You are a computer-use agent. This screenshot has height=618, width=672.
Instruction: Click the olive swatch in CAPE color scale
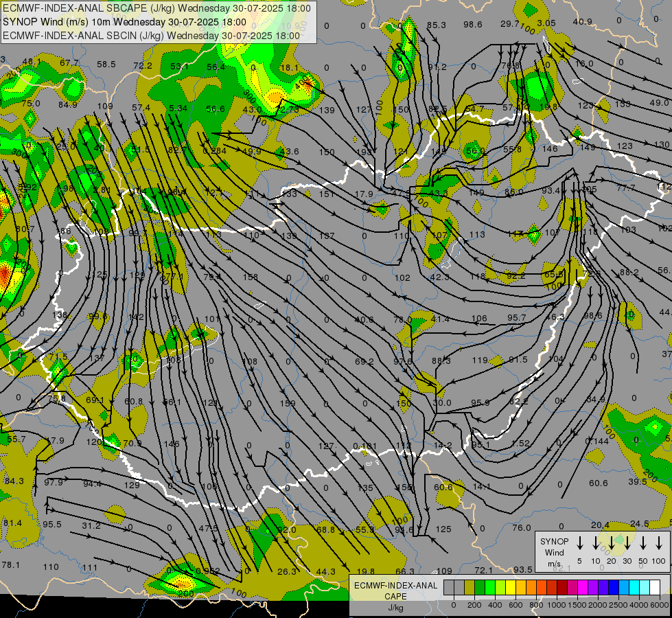[x=470, y=588]
